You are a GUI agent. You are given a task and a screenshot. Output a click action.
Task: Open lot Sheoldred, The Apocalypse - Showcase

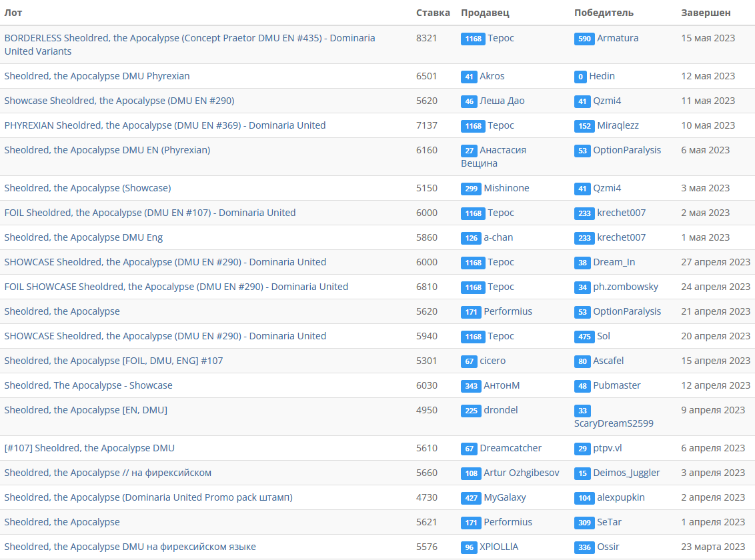[x=88, y=385]
